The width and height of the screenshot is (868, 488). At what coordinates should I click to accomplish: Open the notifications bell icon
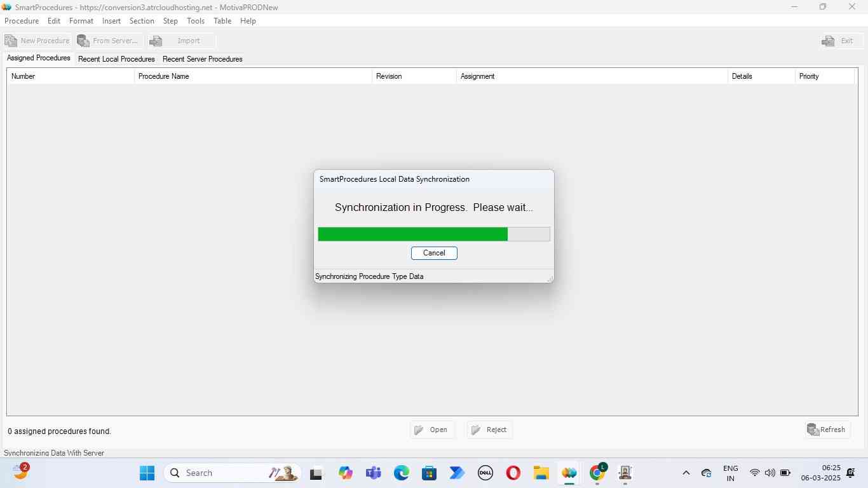point(851,473)
